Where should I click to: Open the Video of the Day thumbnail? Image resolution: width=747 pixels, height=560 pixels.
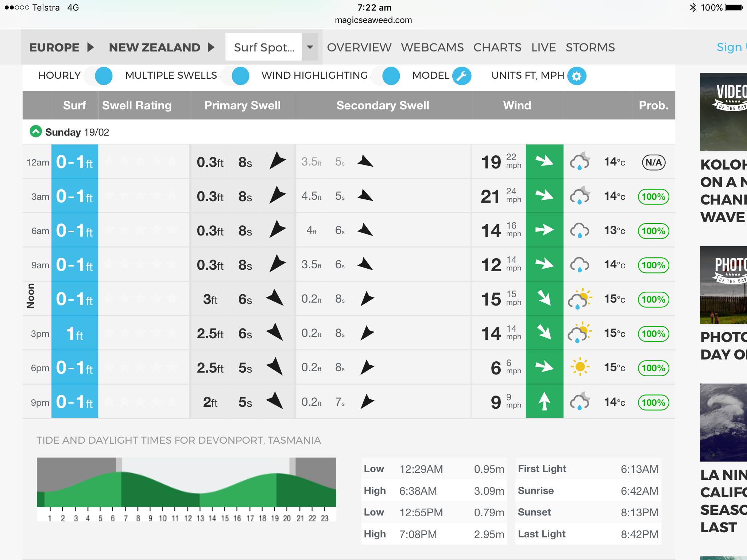pyautogui.click(x=724, y=111)
